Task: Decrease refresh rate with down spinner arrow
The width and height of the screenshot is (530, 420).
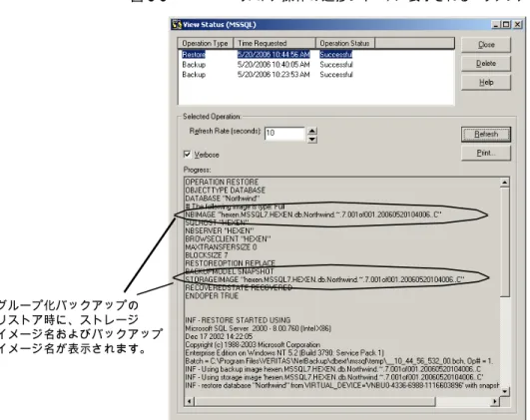Action: pos(312,139)
